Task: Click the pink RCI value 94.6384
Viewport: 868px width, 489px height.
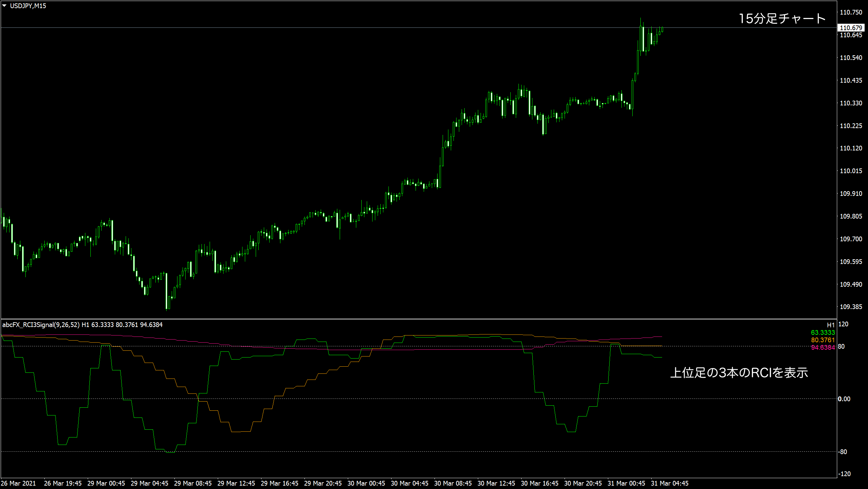Action: pos(823,347)
